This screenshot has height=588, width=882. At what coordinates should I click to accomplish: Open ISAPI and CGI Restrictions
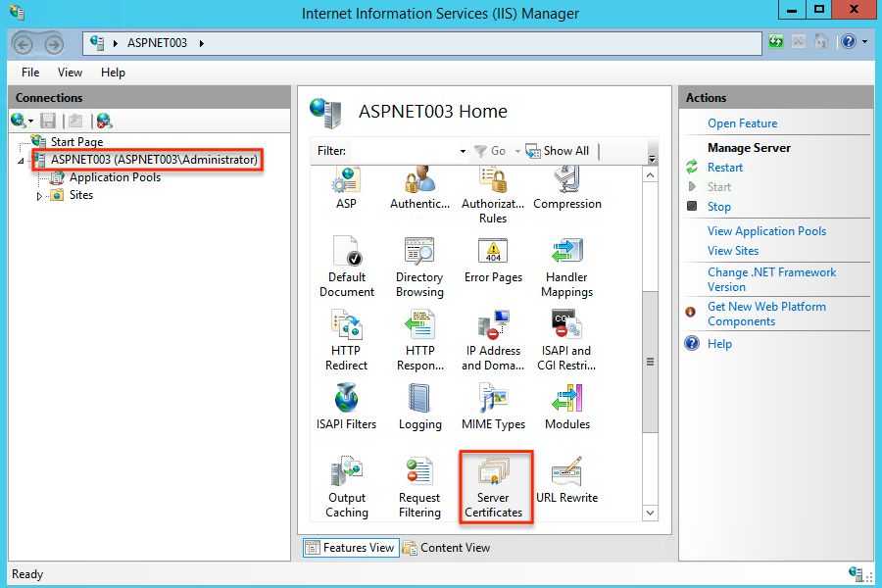point(566,340)
